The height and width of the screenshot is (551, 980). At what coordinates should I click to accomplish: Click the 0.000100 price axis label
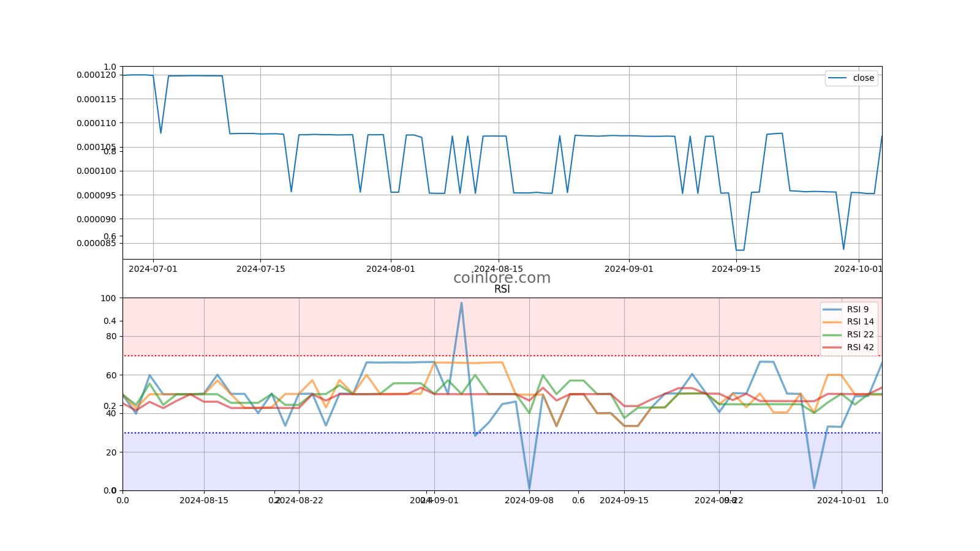tap(96, 171)
